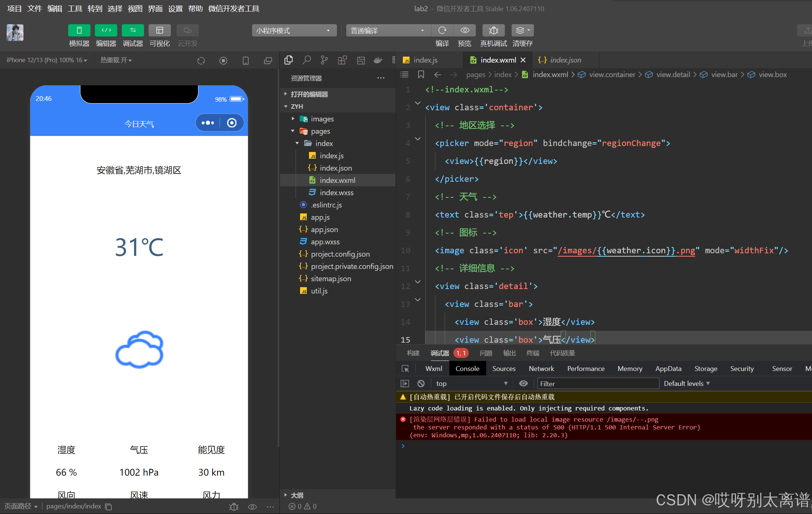The height and width of the screenshot is (514, 812).
Task: Toggle the simulator panel button
Action: (79, 30)
